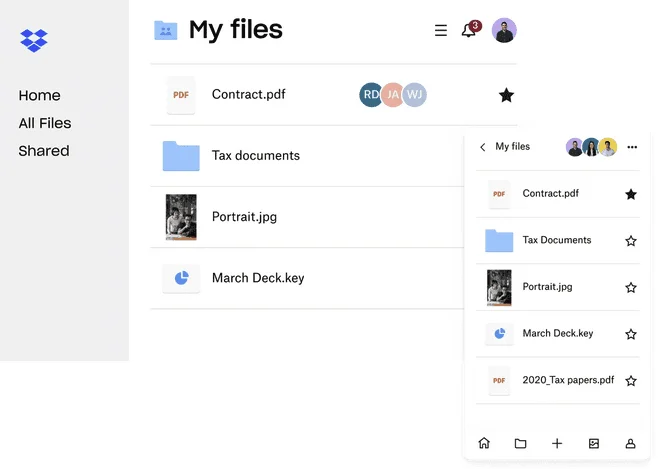
Task: Open the hamburger list menu icon
Action: click(x=441, y=30)
